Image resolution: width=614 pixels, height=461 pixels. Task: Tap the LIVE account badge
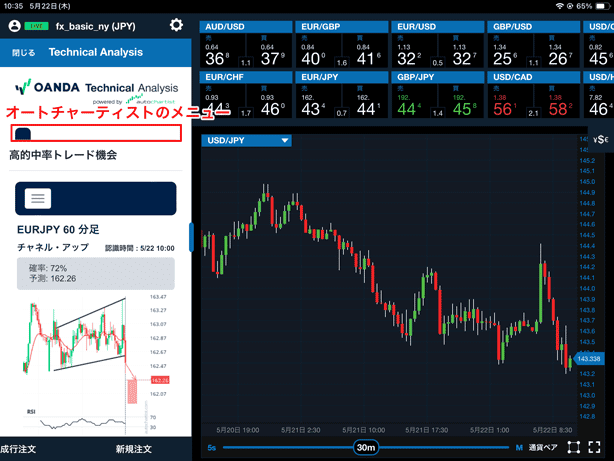pyautogui.click(x=36, y=26)
